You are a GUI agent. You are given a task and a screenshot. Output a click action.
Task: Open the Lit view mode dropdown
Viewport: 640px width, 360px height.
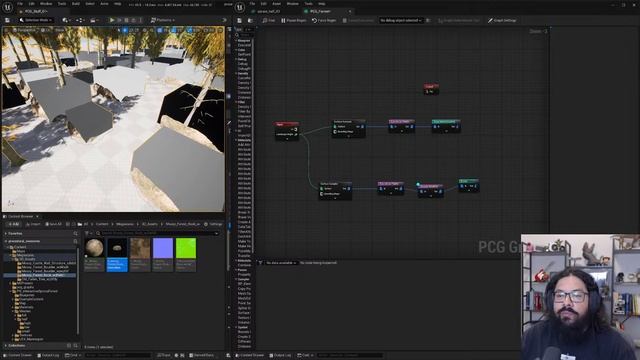[x=46, y=30]
